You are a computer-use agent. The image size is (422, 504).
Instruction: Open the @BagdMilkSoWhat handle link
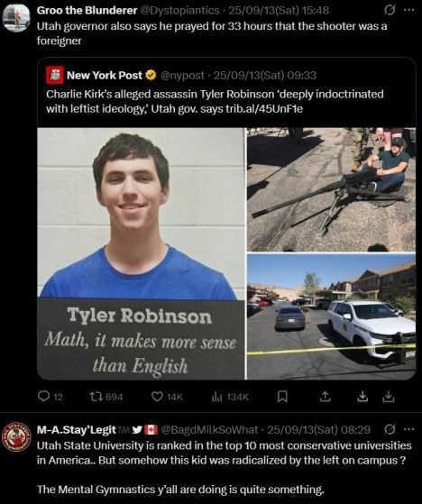(209, 429)
